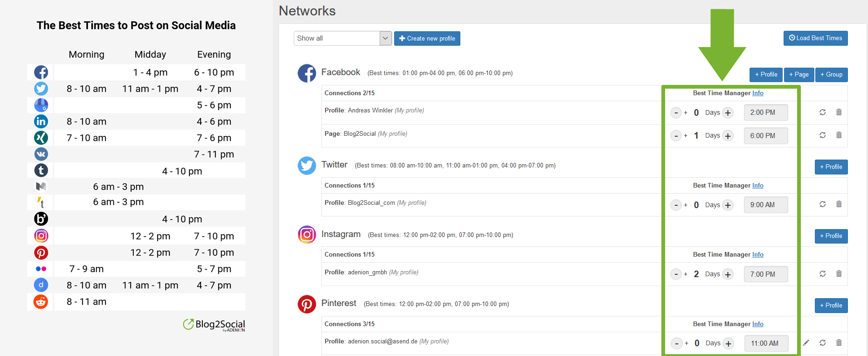The width and height of the screenshot is (868, 356).
Task: Click the Blog2Social logo below the table
Action: [x=214, y=325]
